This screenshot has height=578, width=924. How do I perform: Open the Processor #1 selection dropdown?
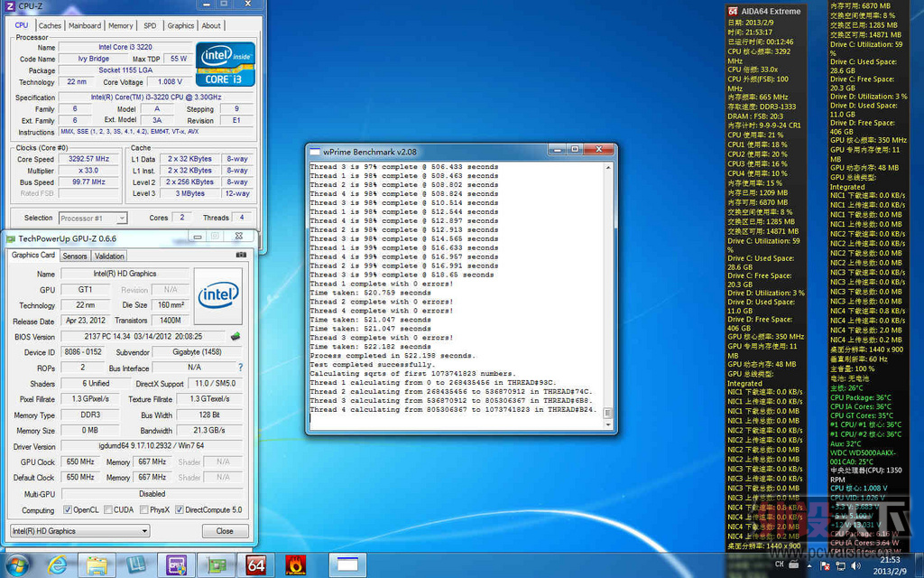click(x=93, y=219)
